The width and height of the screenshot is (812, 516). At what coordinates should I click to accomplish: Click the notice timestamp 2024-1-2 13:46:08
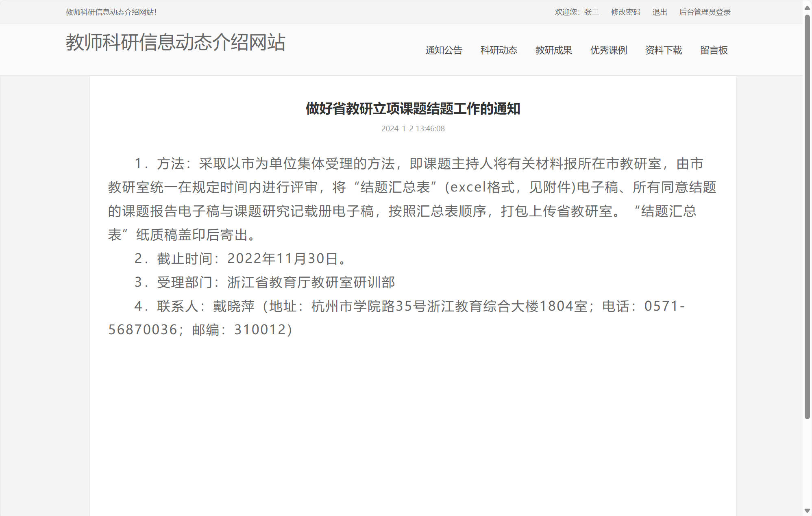(413, 129)
